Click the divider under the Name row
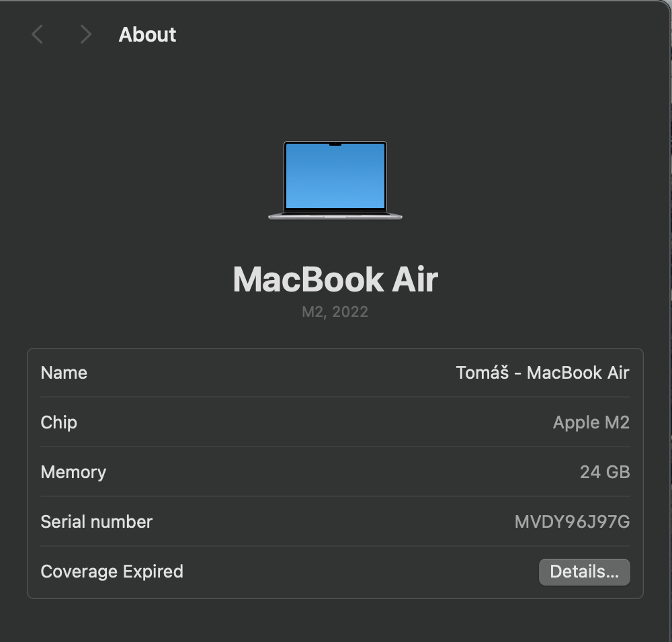The image size is (672, 642). (x=335, y=398)
